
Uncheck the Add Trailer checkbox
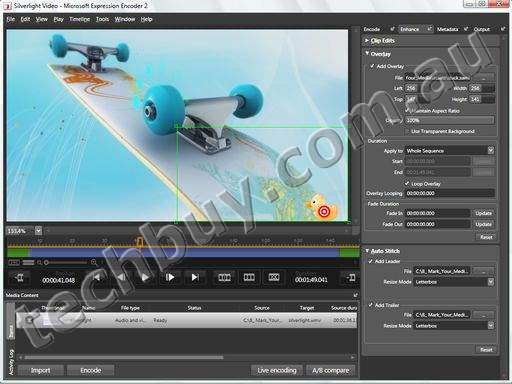tap(370, 305)
